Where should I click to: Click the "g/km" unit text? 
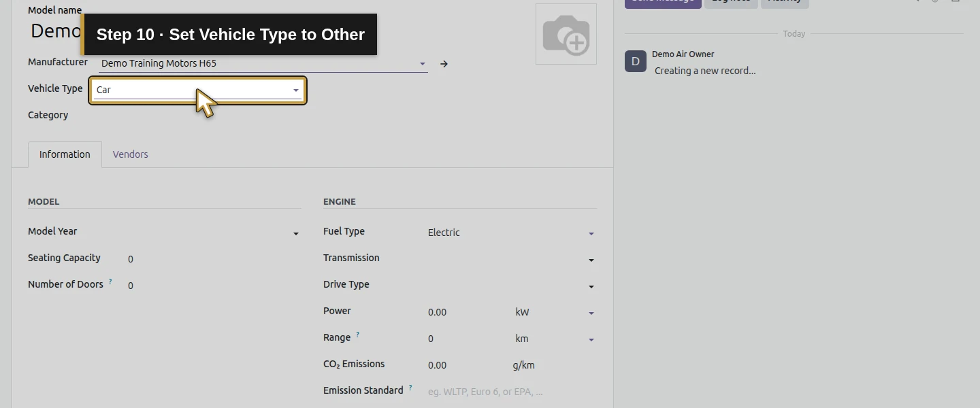click(524, 365)
